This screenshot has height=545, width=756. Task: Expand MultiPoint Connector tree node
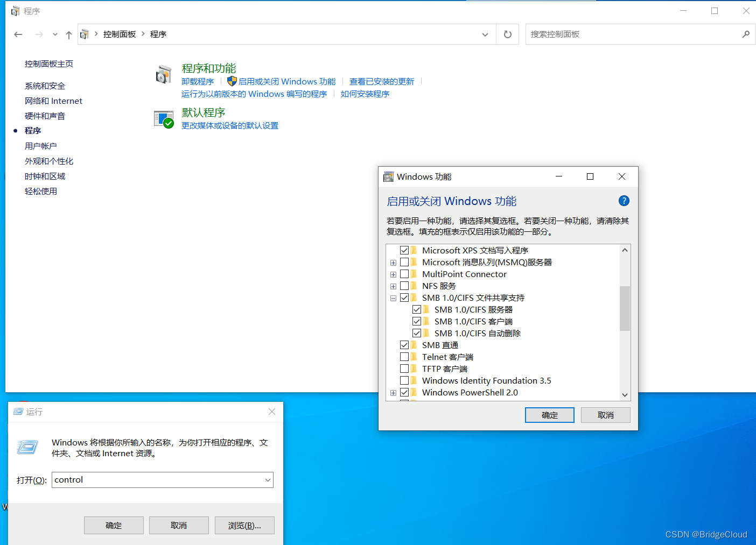(x=393, y=274)
